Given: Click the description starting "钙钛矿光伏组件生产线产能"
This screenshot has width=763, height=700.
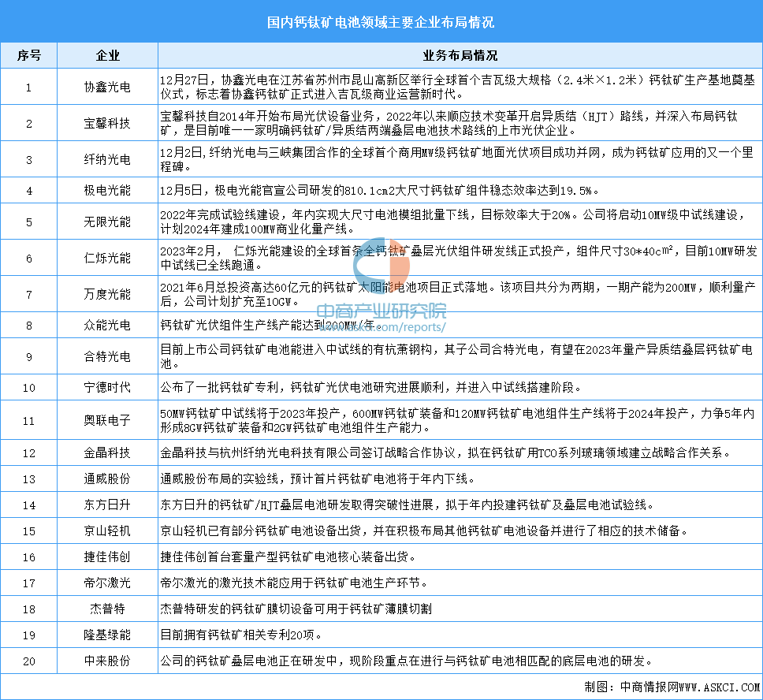Looking at the screenshot, I should 271,326.
